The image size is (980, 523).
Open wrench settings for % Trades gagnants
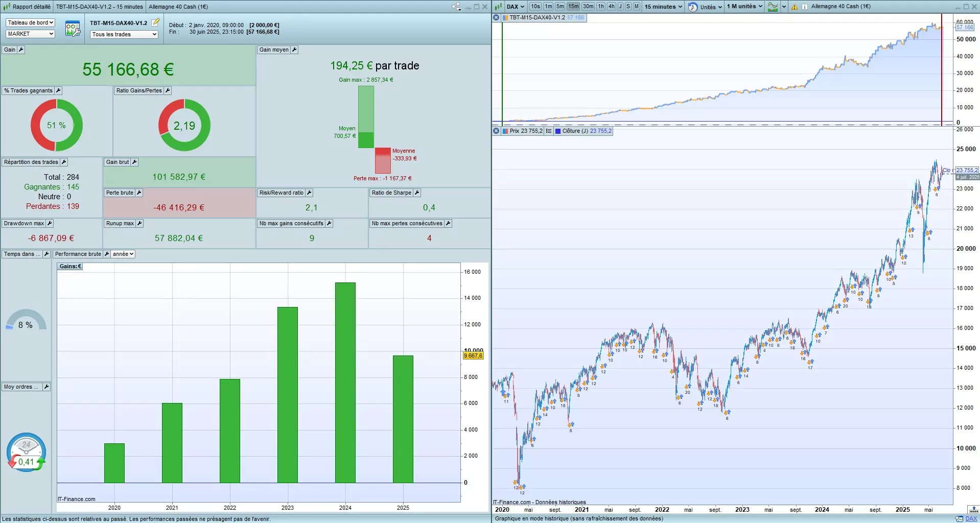[x=58, y=90]
